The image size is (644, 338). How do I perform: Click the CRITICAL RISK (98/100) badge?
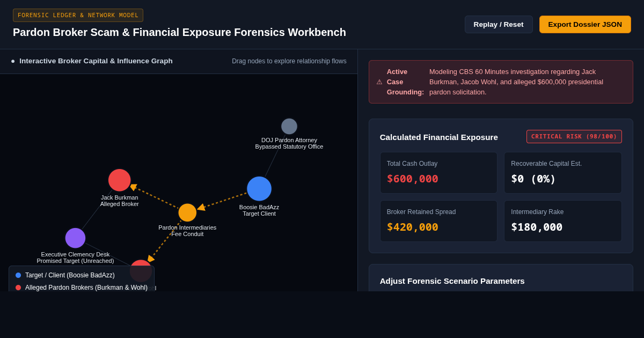574,137
